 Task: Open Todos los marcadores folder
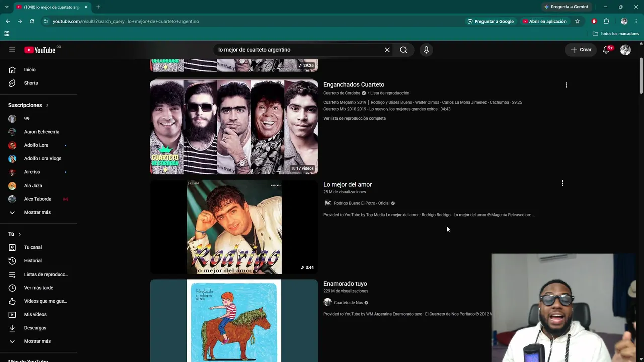click(x=616, y=34)
